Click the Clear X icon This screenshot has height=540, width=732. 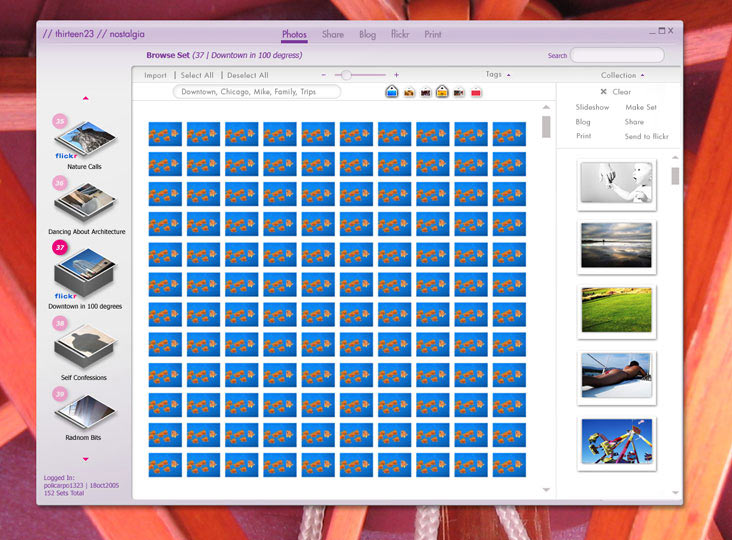tap(603, 92)
